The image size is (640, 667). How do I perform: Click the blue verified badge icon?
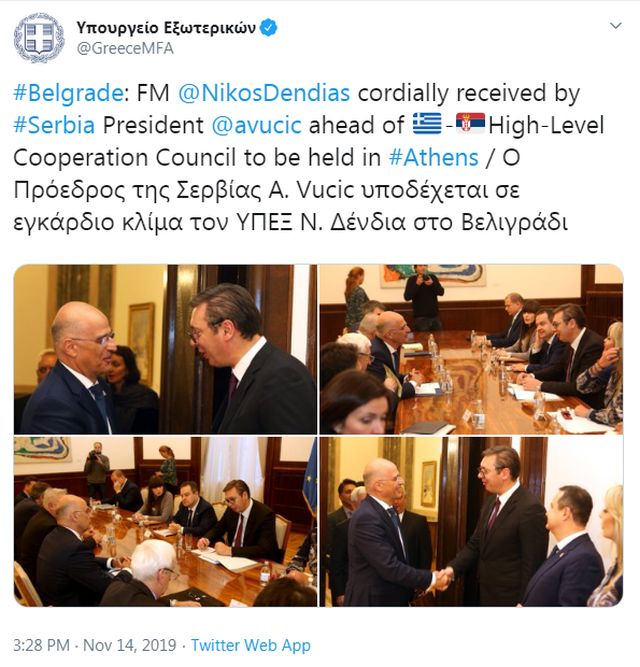click(x=268, y=28)
